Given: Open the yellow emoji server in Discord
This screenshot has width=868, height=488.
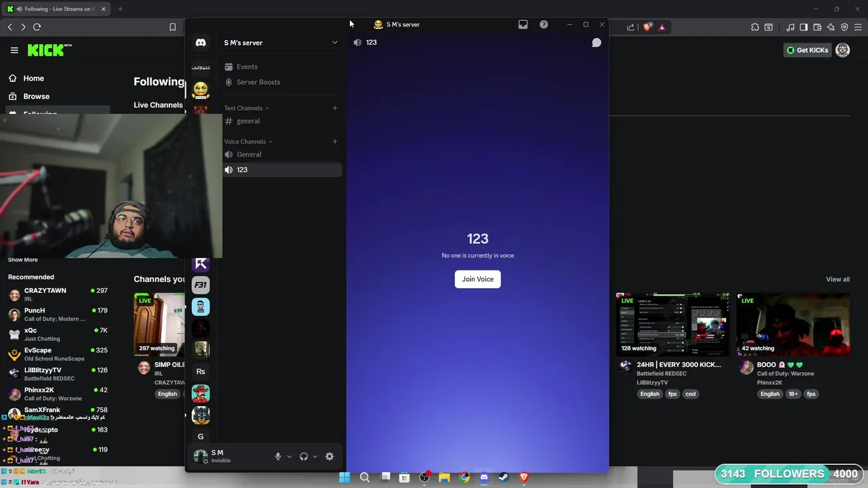Looking at the screenshot, I should 200,89.
